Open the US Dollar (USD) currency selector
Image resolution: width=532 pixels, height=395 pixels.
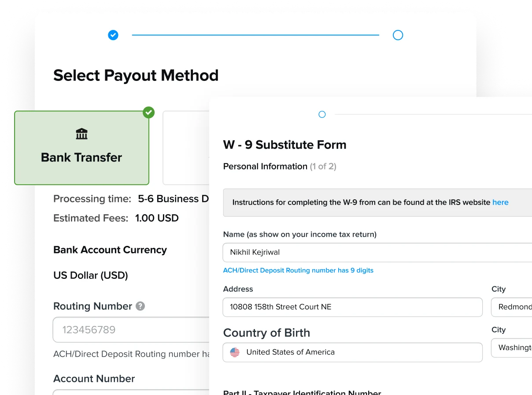click(91, 275)
